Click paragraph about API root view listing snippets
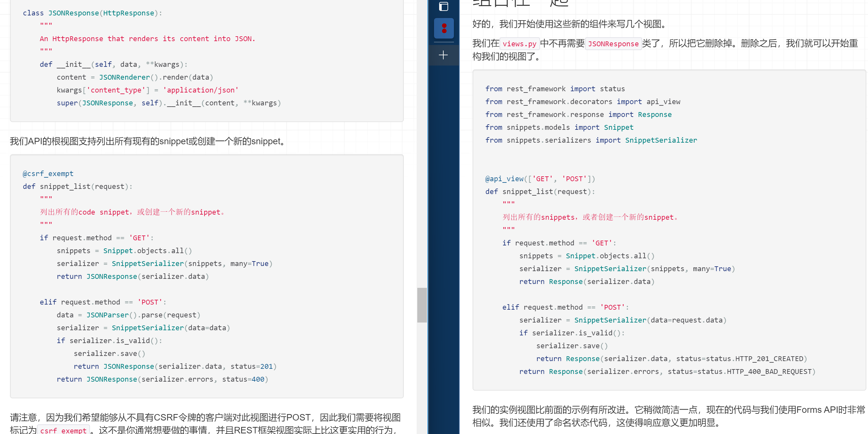868x434 pixels. point(148,141)
